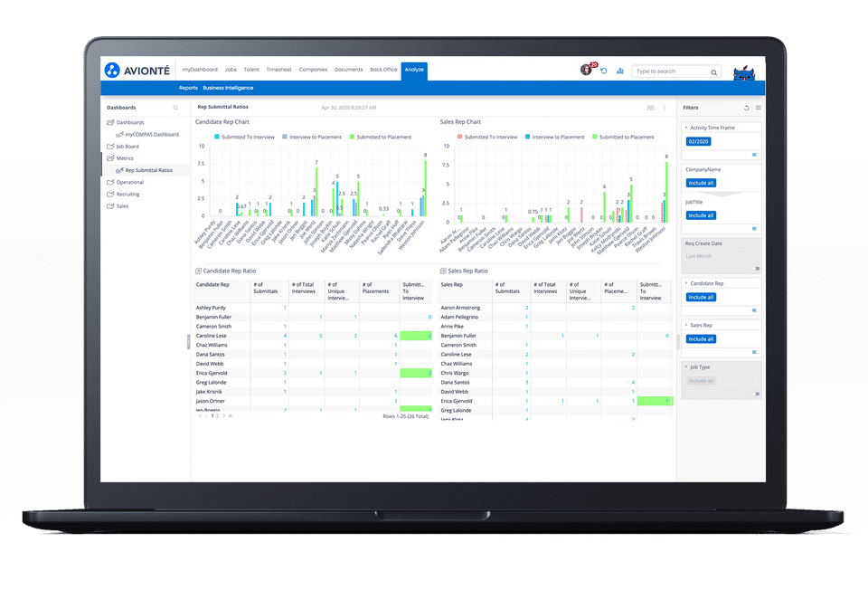
Task: Click the Sales Rep Ratio widget icon
Action: point(443,271)
